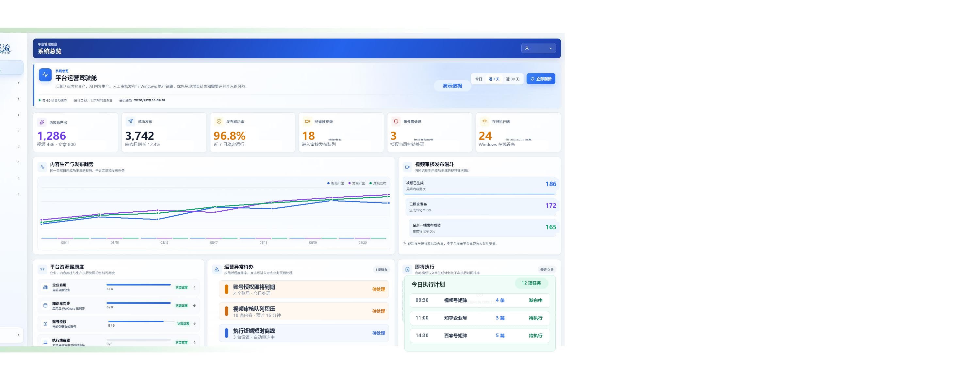Click the user avatar icon in header
980x392 pixels.
coord(527,48)
